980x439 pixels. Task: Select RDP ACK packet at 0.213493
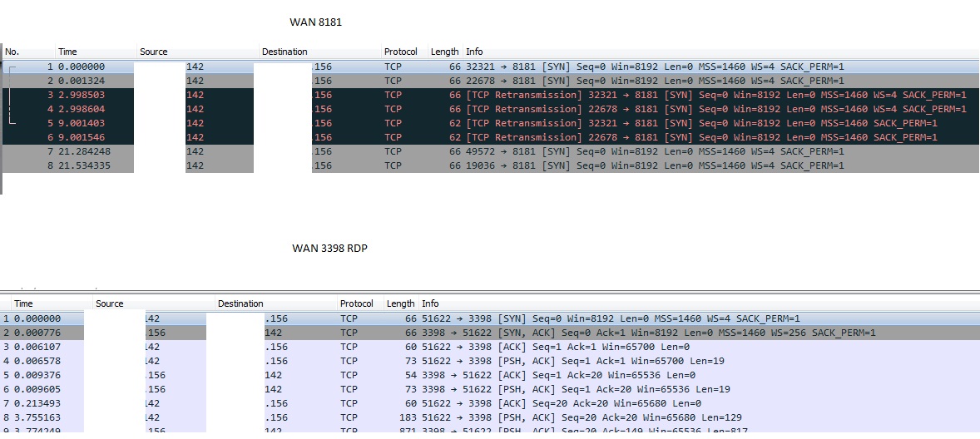point(490,403)
